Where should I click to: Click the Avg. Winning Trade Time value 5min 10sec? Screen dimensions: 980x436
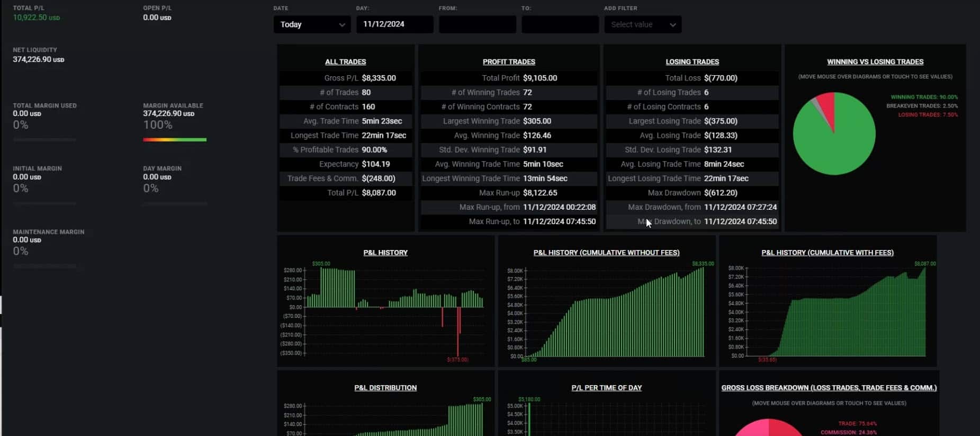click(543, 164)
